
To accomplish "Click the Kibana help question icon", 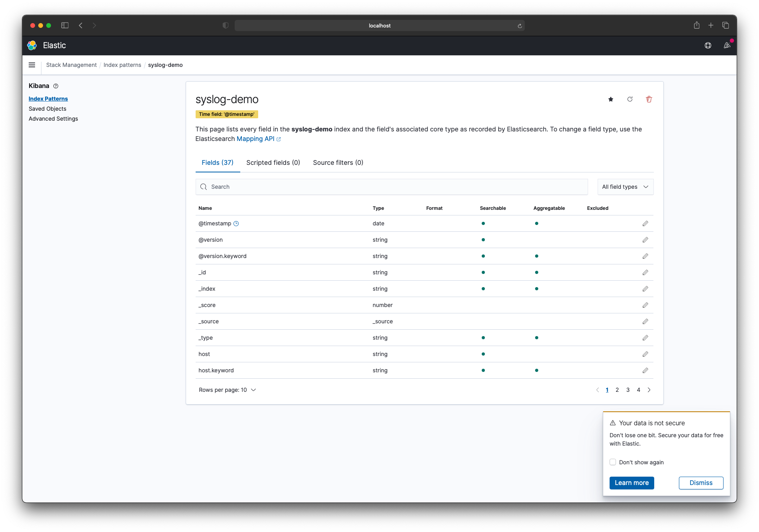I will (56, 86).
